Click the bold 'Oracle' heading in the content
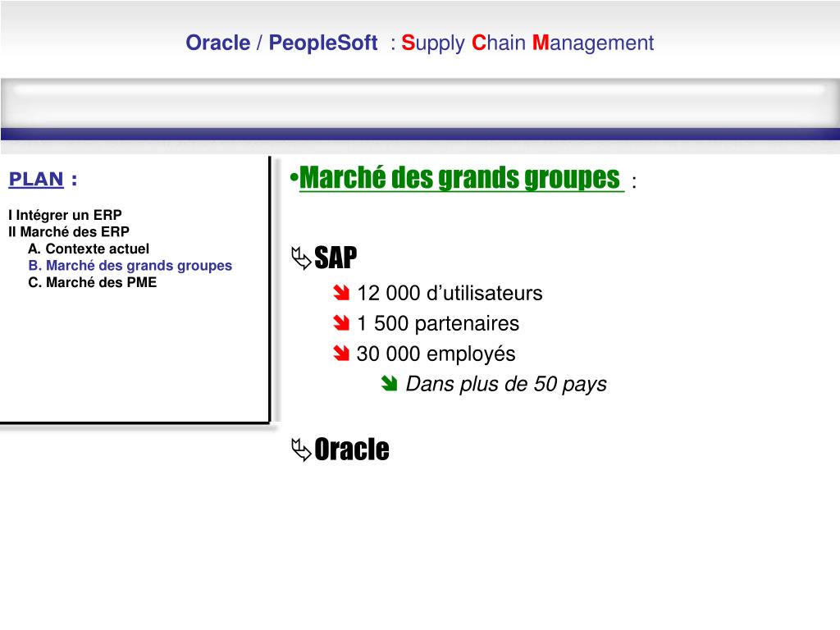 click(x=351, y=449)
